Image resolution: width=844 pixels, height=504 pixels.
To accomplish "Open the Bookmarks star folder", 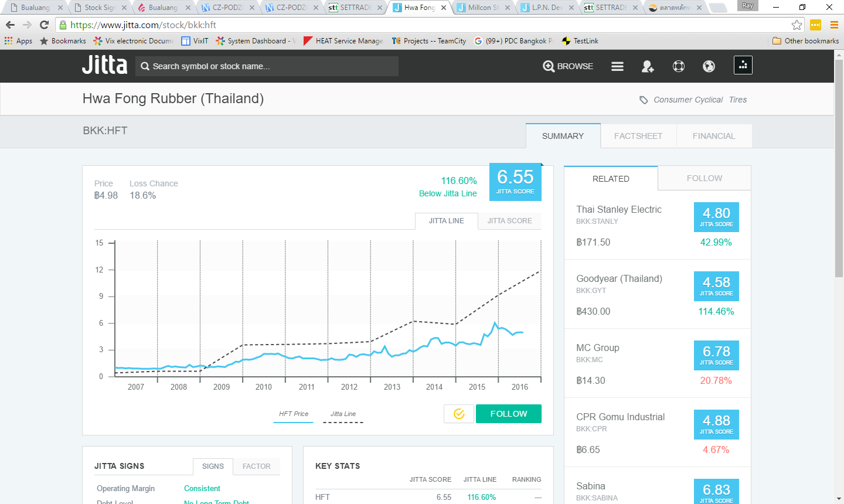I will (63, 41).
